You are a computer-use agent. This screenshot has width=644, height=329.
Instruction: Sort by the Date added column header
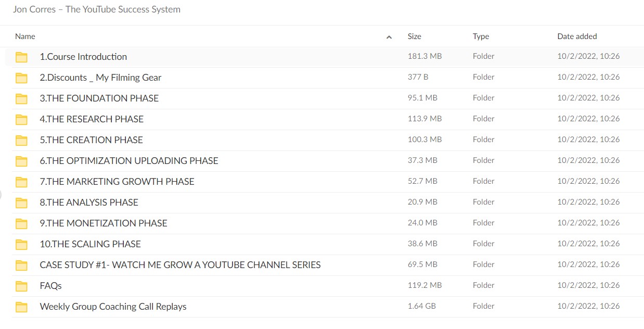577,36
